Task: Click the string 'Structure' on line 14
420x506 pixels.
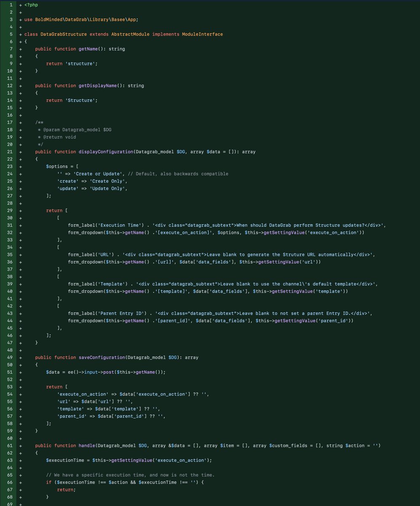Action: point(80,100)
